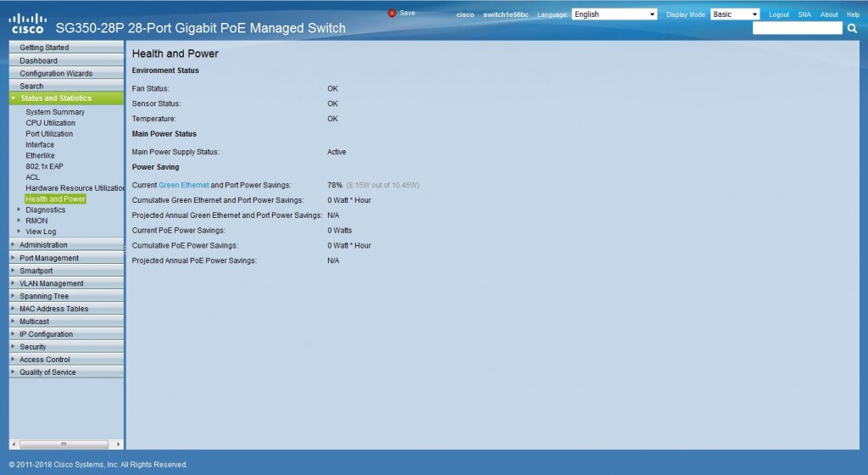Expand the Quality of Service section

click(x=66, y=372)
